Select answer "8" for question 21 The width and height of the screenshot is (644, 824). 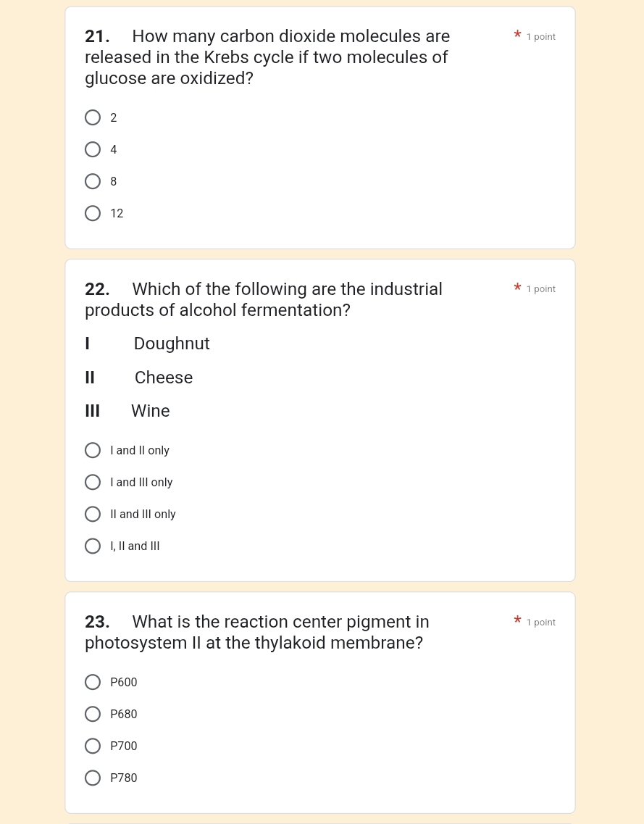(x=93, y=181)
